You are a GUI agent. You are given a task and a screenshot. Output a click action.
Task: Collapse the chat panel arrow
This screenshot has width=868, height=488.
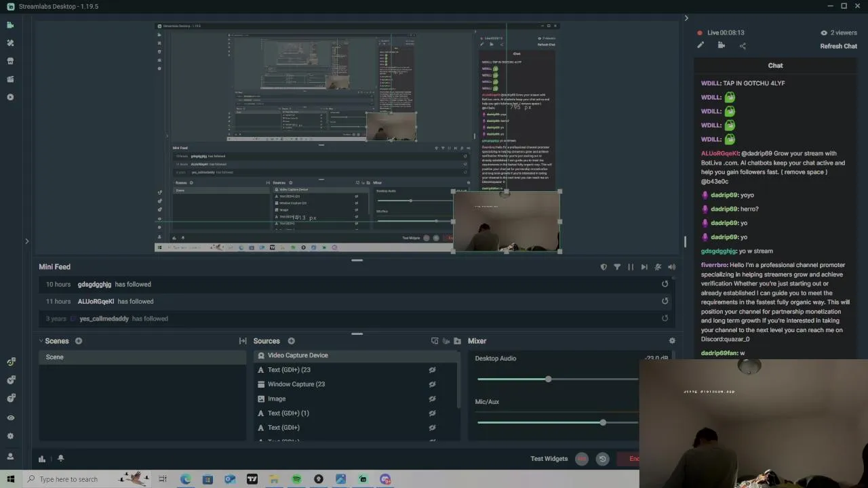[x=686, y=18]
